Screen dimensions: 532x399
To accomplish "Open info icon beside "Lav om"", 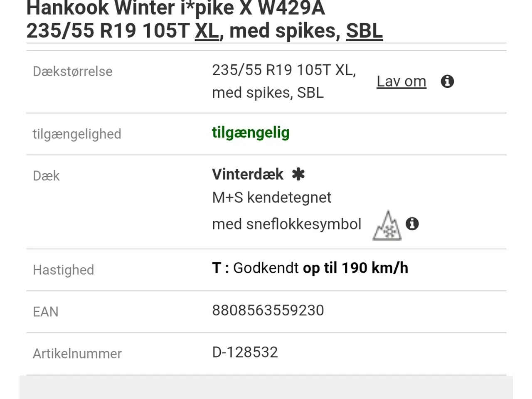I will tap(447, 81).
